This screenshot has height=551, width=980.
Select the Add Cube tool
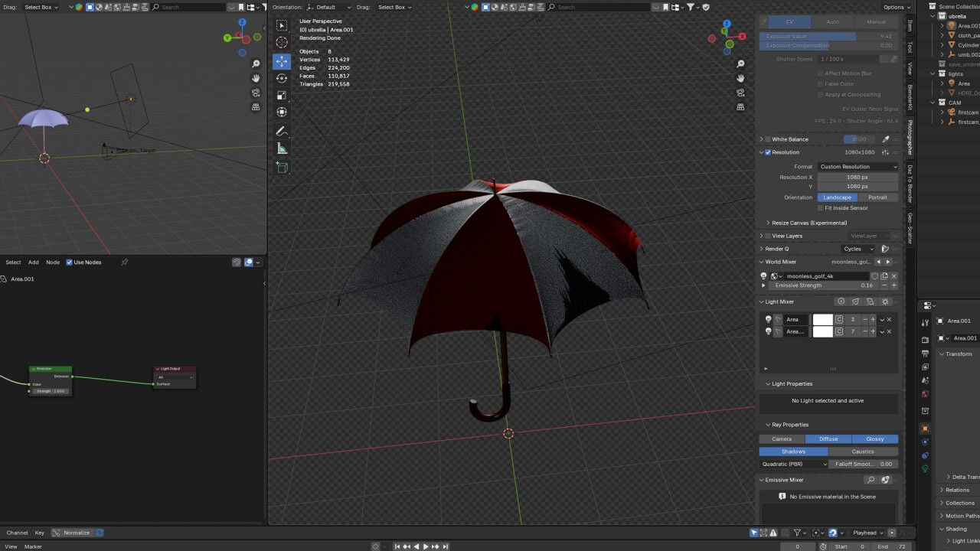click(282, 168)
